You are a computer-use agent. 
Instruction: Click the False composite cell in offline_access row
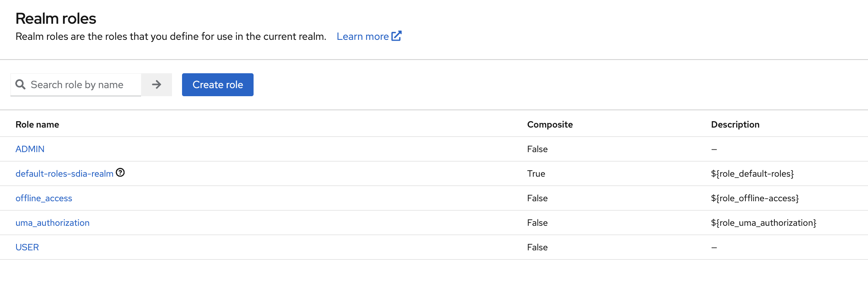(x=537, y=198)
